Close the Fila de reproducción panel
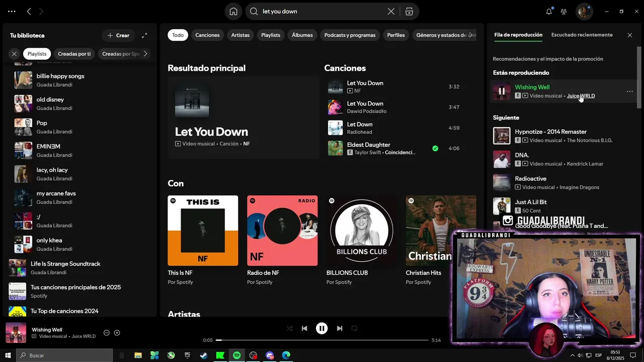 tap(629, 35)
